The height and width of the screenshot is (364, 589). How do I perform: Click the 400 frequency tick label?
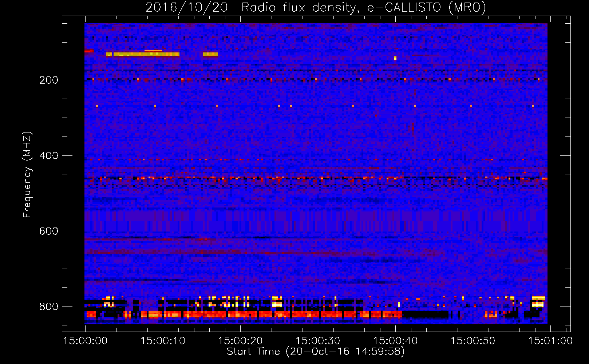tap(49, 156)
